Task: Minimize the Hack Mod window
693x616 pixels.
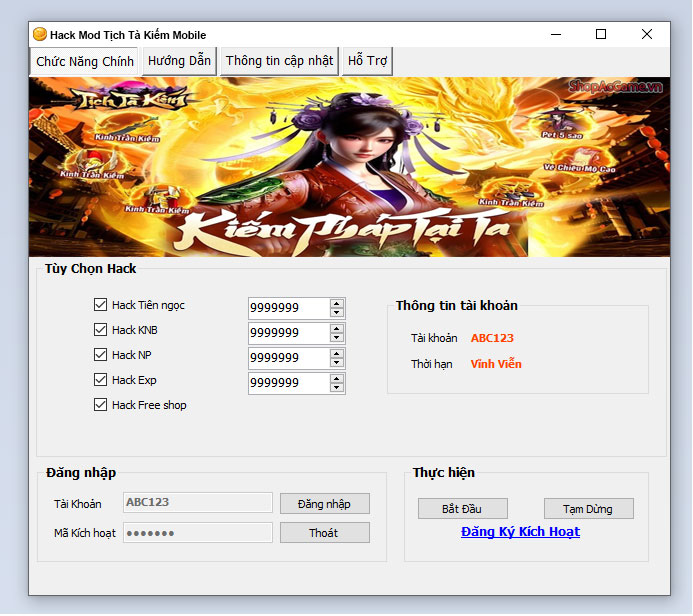Action: point(556,34)
